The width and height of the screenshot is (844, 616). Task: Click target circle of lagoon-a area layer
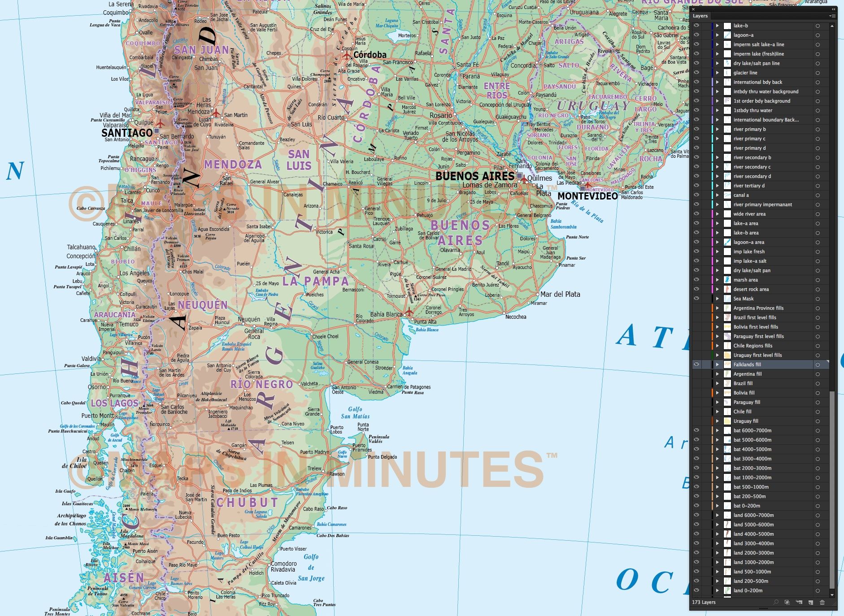[x=818, y=242]
